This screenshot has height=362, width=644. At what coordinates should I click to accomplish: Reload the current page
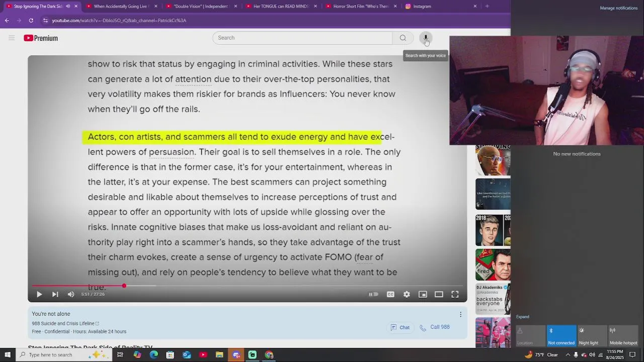point(31,20)
